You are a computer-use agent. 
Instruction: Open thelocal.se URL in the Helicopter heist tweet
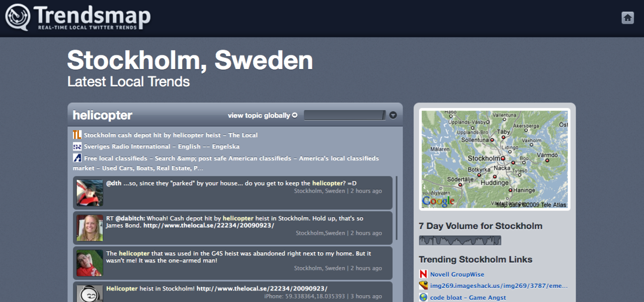click(262, 288)
